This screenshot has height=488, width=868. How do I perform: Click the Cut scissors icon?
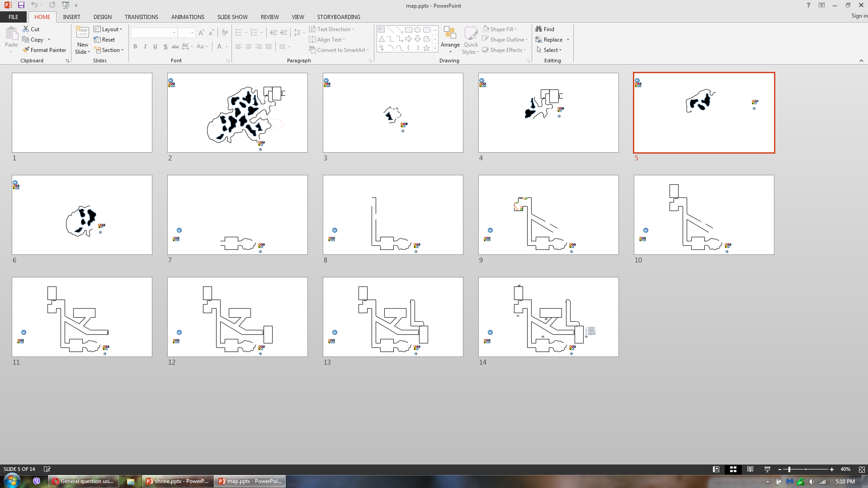pos(26,29)
